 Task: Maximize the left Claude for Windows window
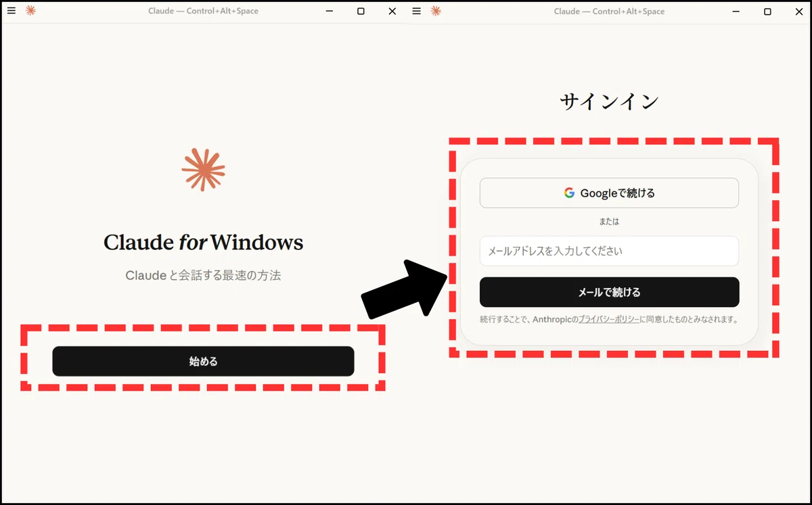point(361,11)
